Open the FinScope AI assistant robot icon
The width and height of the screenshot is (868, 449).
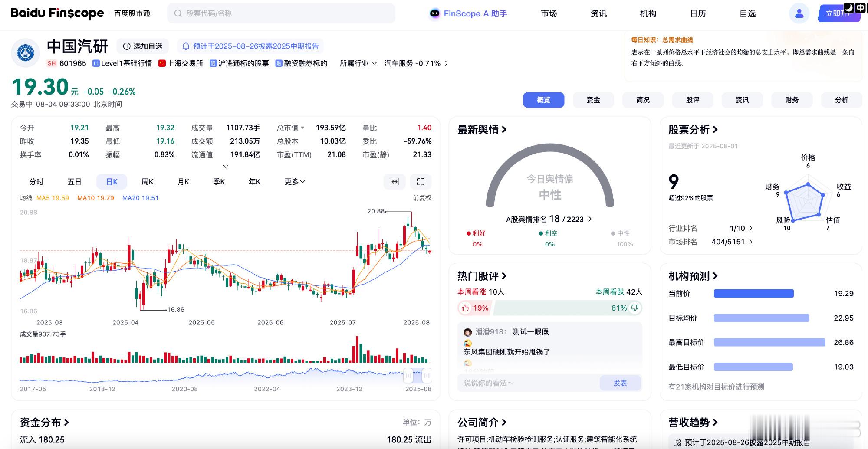point(434,13)
